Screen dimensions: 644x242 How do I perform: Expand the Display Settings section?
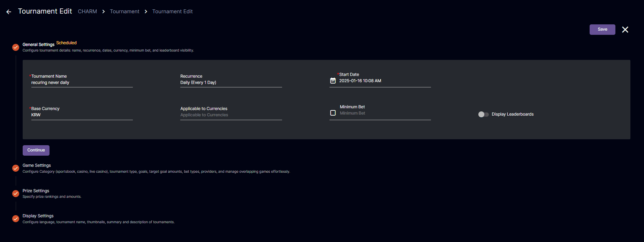click(38, 216)
